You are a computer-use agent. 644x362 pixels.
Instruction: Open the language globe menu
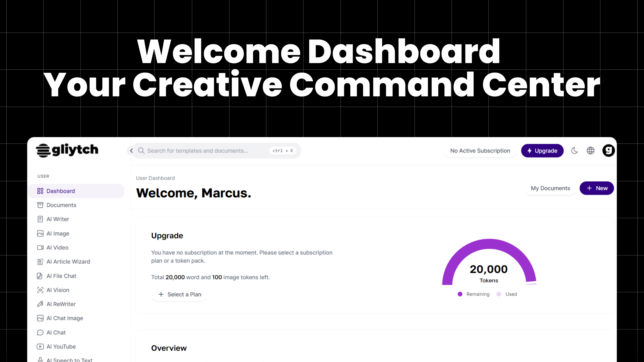591,151
